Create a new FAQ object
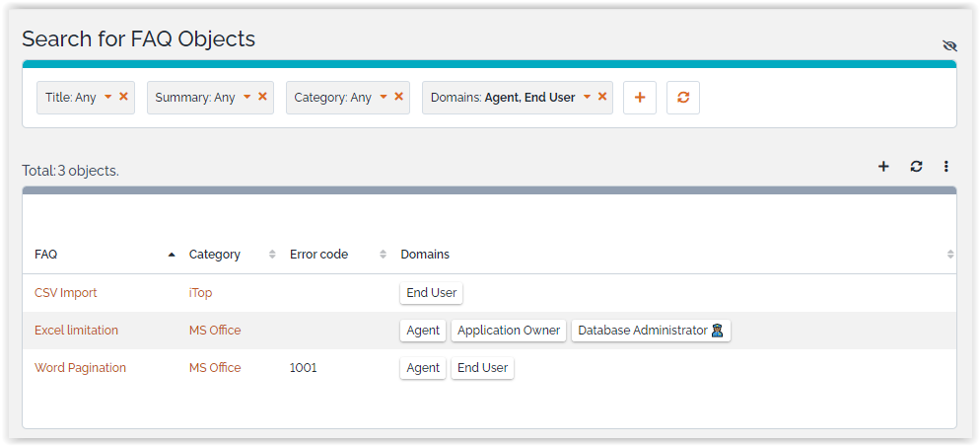 [x=883, y=167]
